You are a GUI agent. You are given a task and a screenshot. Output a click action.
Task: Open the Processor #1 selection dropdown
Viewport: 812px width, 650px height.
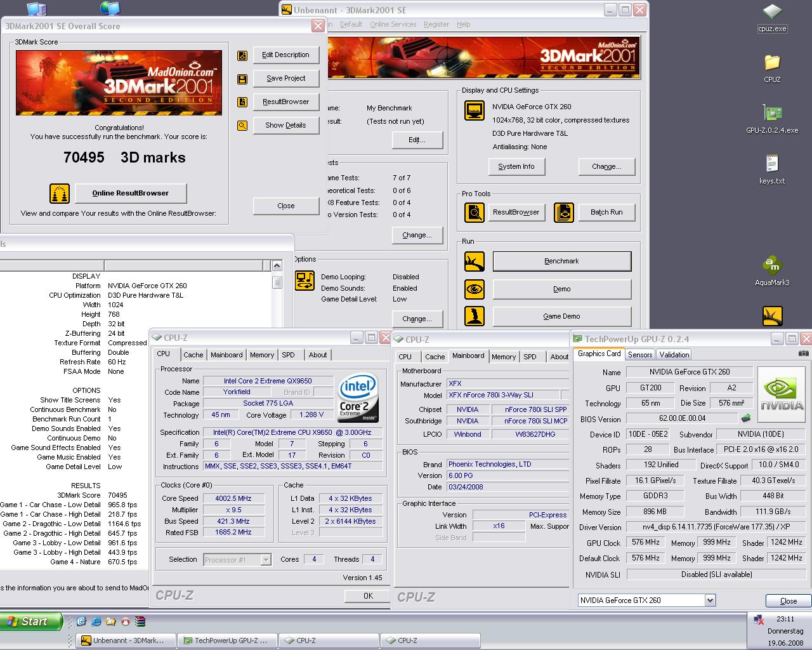click(x=266, y=560)
